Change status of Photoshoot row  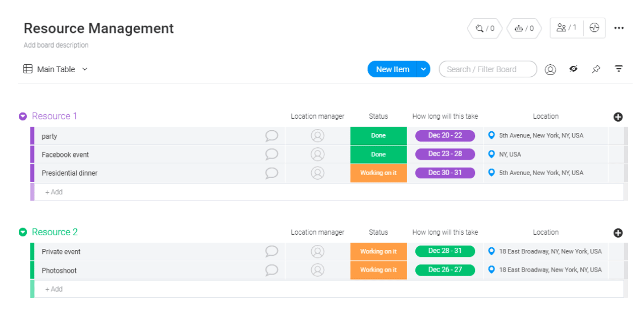pos(378,270)
